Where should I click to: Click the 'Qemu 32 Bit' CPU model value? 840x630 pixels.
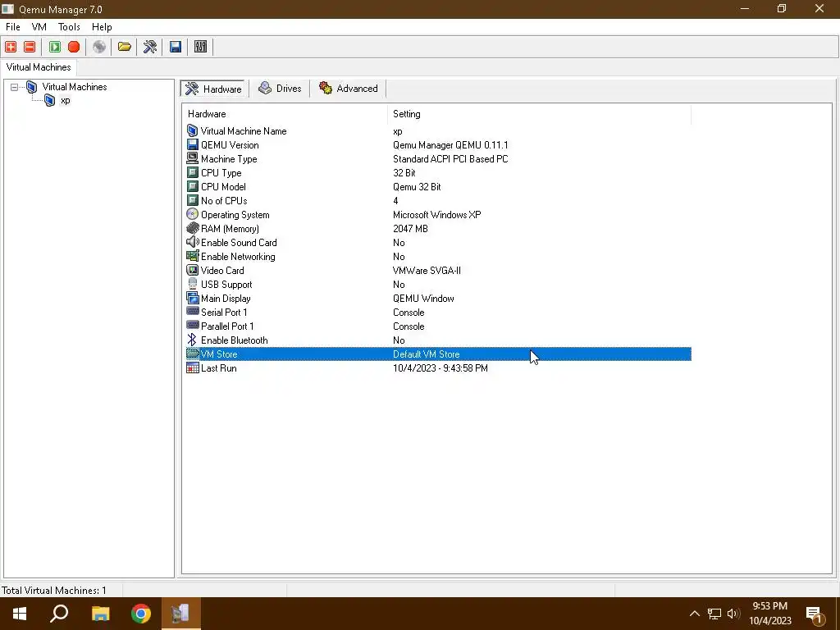[x=417, y=187]
